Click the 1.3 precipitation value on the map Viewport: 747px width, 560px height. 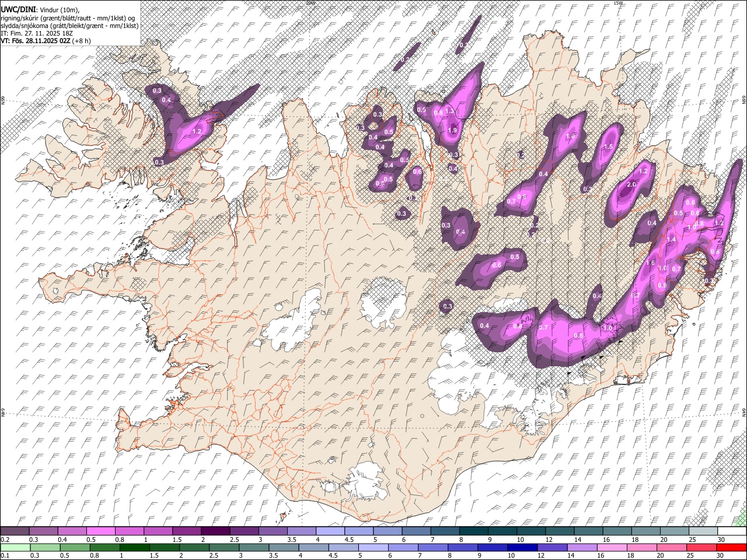(449, 111)
